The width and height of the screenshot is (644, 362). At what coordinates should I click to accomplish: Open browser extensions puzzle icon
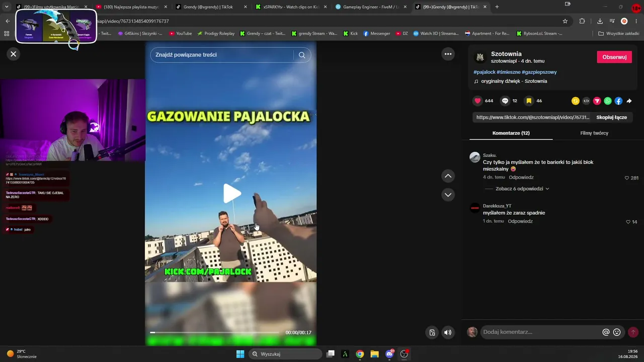(x=582, y=21)
